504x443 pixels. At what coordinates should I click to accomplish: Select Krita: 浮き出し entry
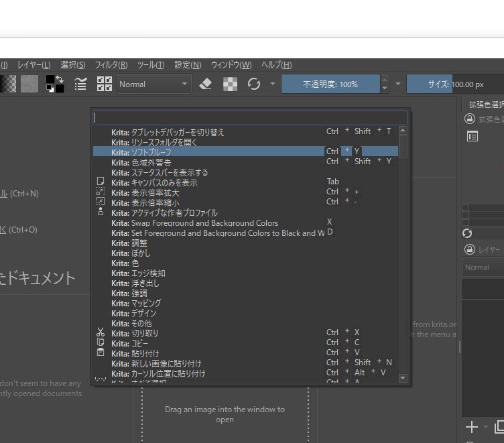point(245,283)
